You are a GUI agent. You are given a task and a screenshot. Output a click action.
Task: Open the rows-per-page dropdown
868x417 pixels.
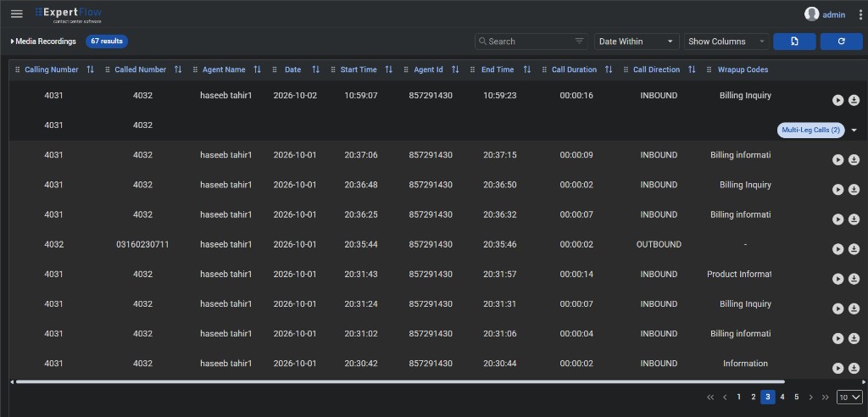coord(849,397)
